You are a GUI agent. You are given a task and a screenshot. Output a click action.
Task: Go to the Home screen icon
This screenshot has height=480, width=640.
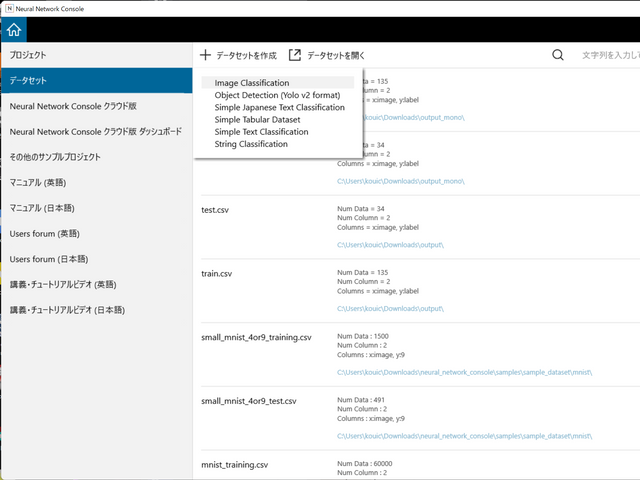pyautogui.click(x=14, y=30)
